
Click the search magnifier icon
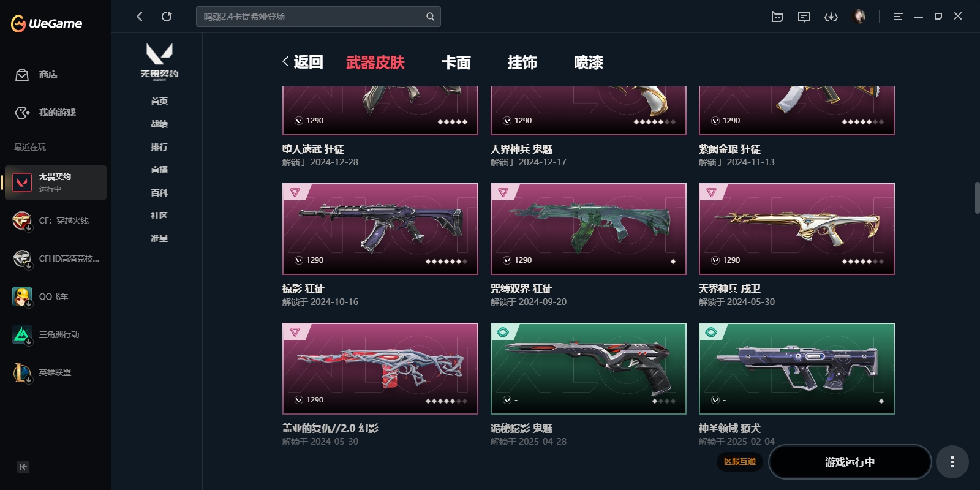click(x=430, y=17)
